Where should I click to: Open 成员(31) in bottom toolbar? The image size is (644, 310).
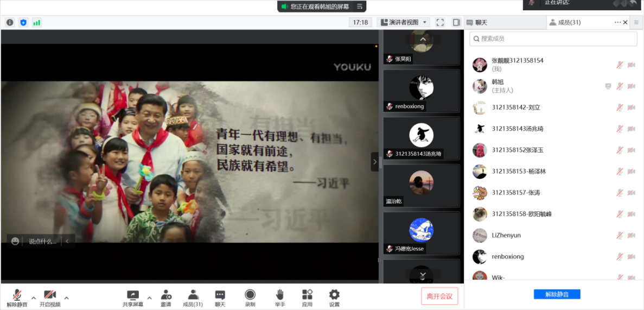coord(193,298)
